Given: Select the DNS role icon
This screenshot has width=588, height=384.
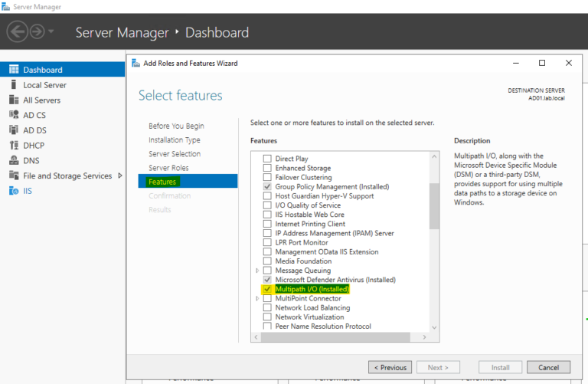Looking at the screenshot, I should click(x=14, y=161).
